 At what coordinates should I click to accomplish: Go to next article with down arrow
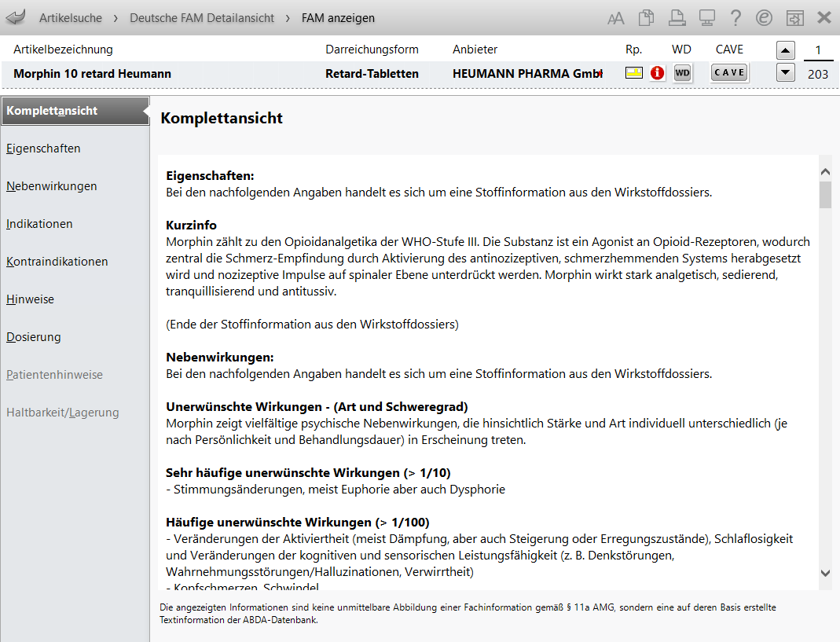(785, 72)
